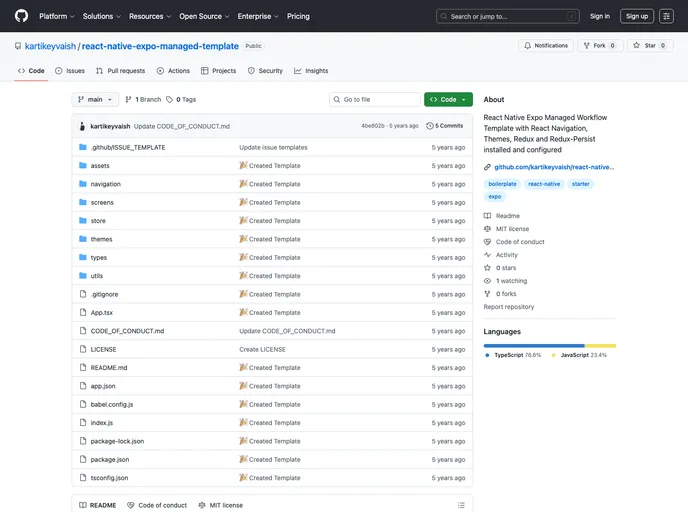
Task: Click the Sign up button
Action: click(636, 16)
